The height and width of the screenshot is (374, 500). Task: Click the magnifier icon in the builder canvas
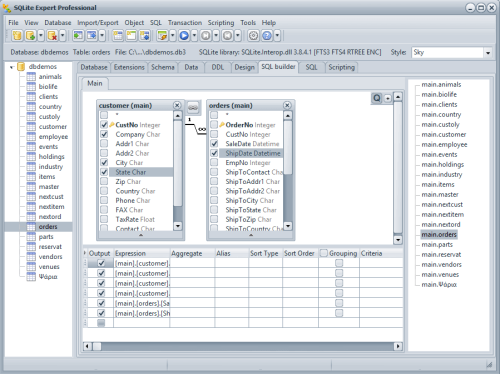[377, 98]
